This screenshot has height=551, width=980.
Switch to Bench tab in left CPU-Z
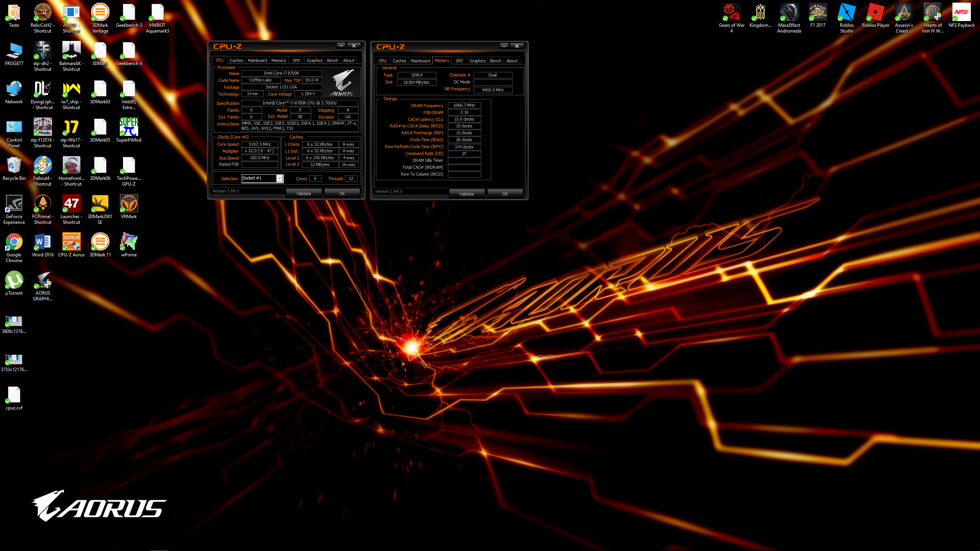coord(332,60)
